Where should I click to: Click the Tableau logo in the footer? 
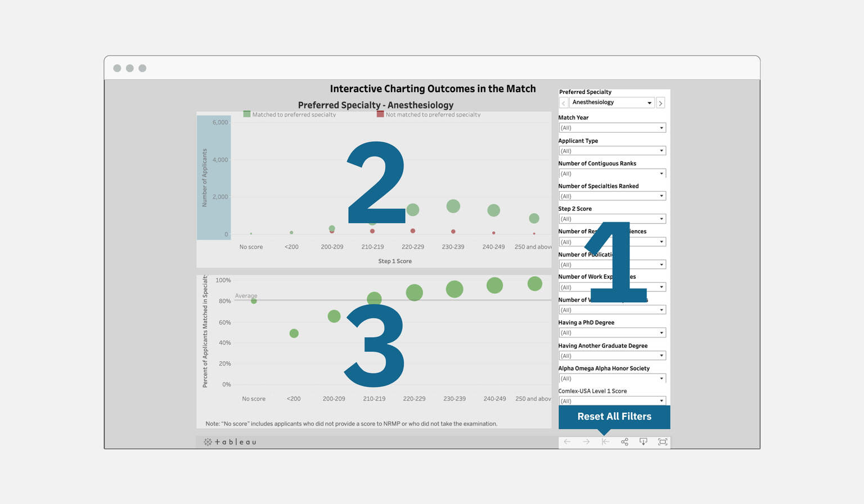230,442
